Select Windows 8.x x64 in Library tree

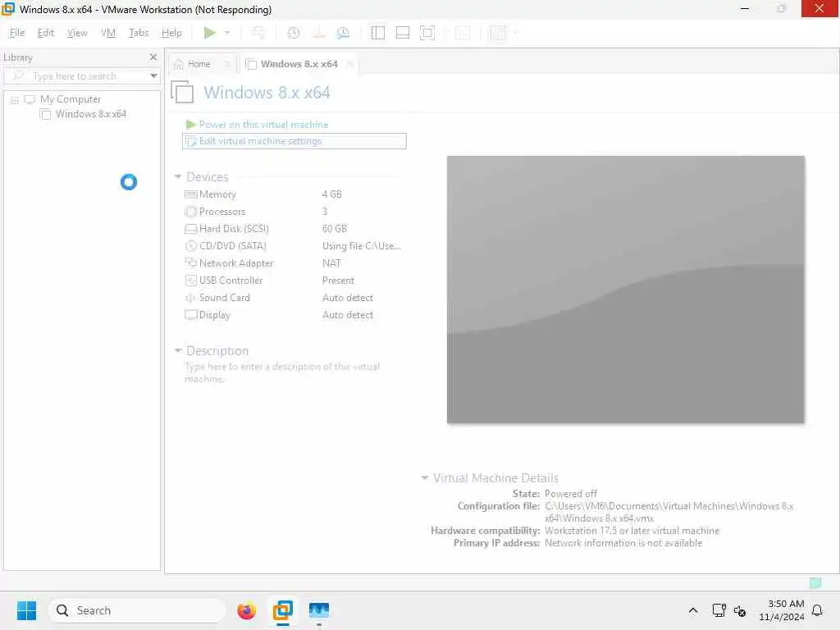(90, 114)
